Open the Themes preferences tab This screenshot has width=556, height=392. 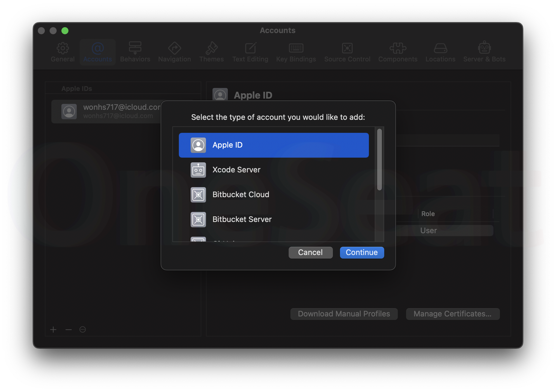(212, 52)
